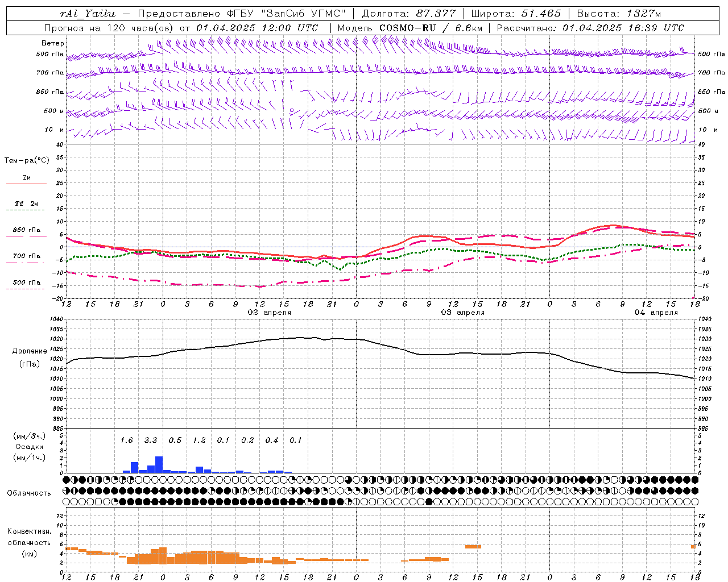The width and height of the screenshot is (728, 582).
Task: Click the 0.5 precipitation total value
Action: (x=175, y=440)
